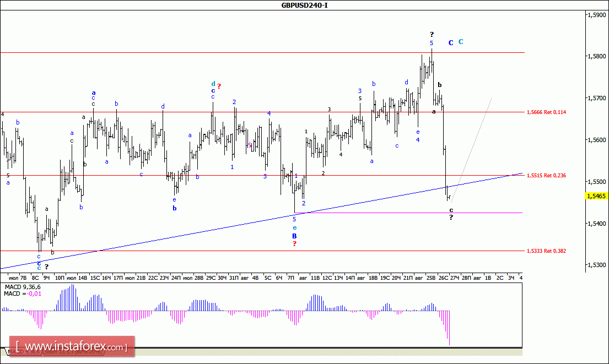Image resolution: width=609 pixels, height=364 pixels.
Task: Click the 1,5700 price axis label
Action: (596, 98)
